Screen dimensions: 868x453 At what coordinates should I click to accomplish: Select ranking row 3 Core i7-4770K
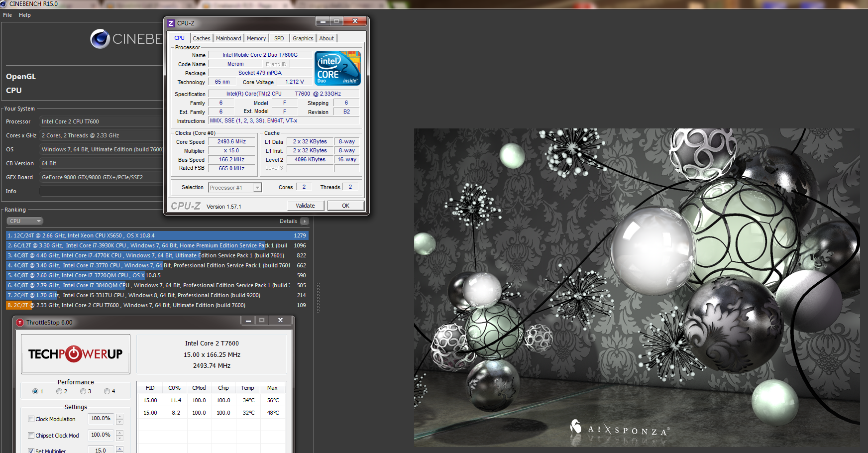click(x=157, y=255)
